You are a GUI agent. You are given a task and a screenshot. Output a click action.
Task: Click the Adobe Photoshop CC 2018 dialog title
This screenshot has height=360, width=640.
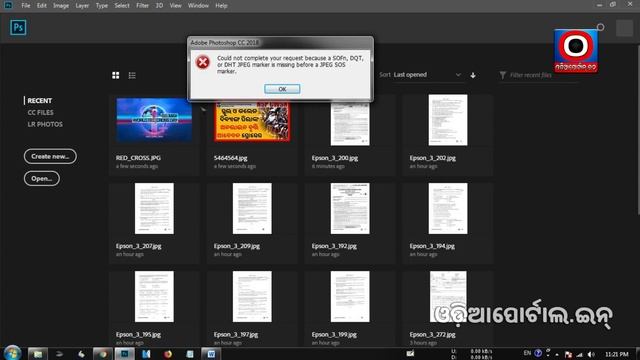click(224, 42)
